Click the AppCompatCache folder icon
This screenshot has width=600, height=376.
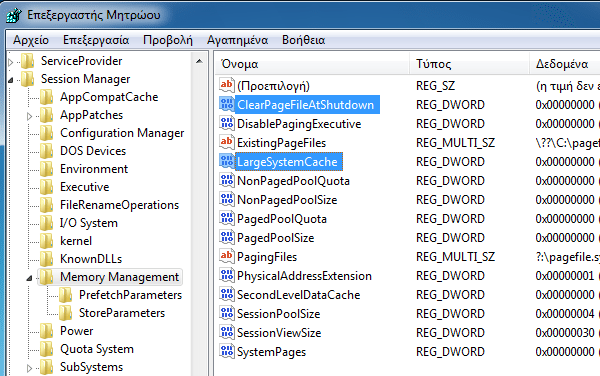(x=47, y=97)
